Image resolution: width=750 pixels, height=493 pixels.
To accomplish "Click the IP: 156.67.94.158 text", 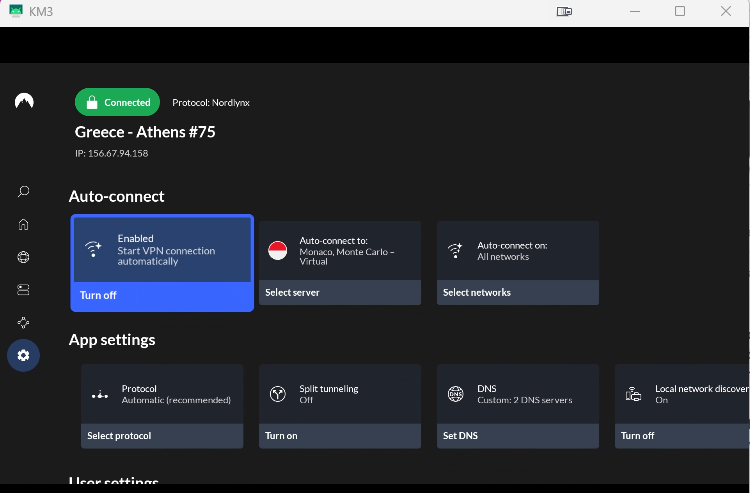I will (111, 153).
